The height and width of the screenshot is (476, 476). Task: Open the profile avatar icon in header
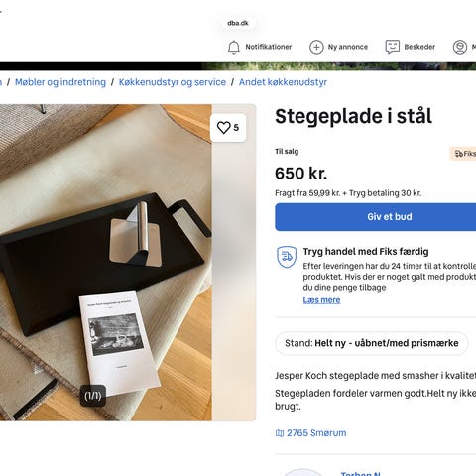pyautogui.click(x=460, y=47)
